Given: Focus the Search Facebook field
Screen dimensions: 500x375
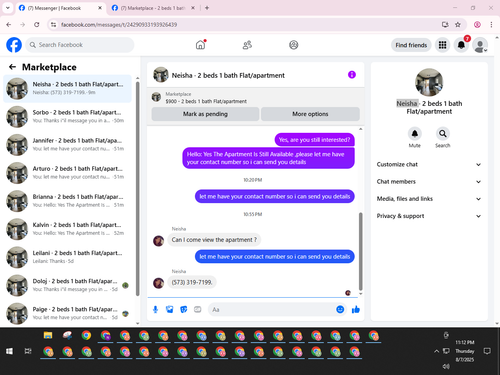Looking at the screenshot, I should pos(80,45).
